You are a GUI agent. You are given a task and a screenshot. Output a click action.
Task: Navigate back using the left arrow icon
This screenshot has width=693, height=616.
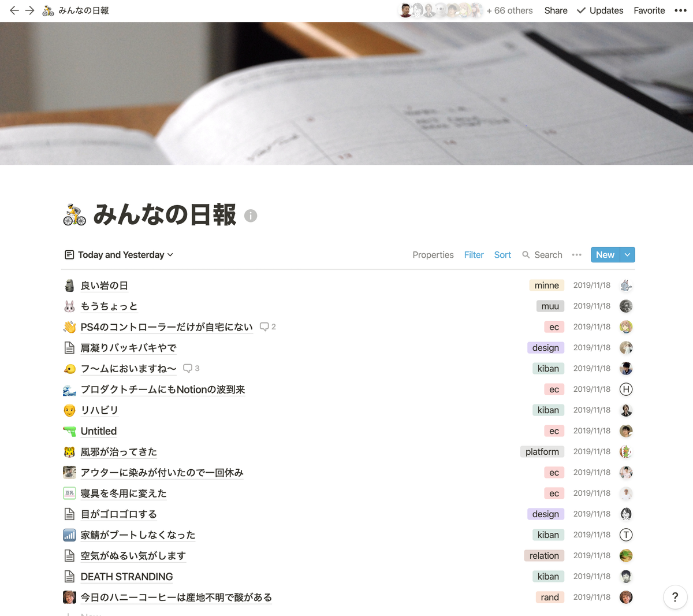coord(14,10)
